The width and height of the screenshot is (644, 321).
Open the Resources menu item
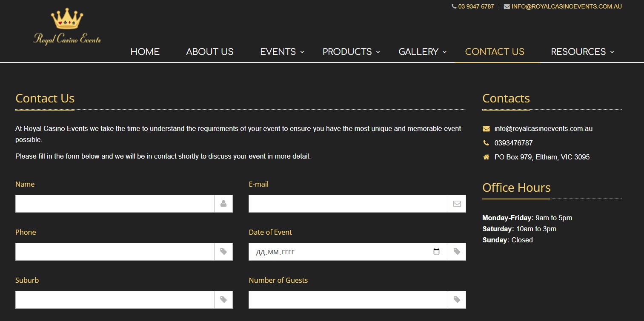pos(578,52)
